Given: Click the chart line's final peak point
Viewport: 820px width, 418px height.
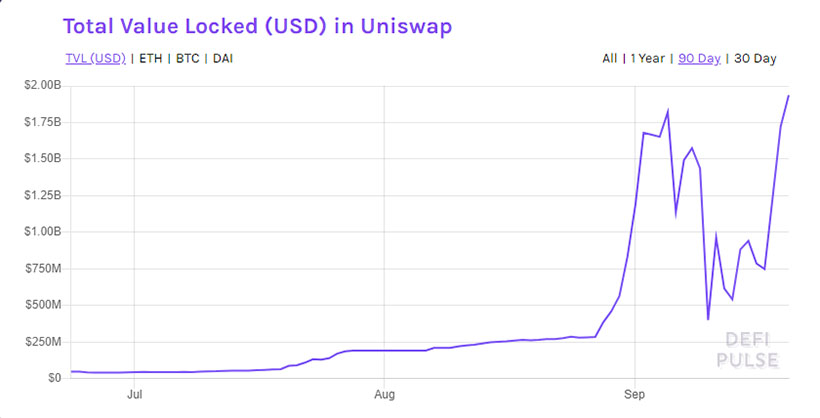Looking at the screenshot, I should [788, 96].
